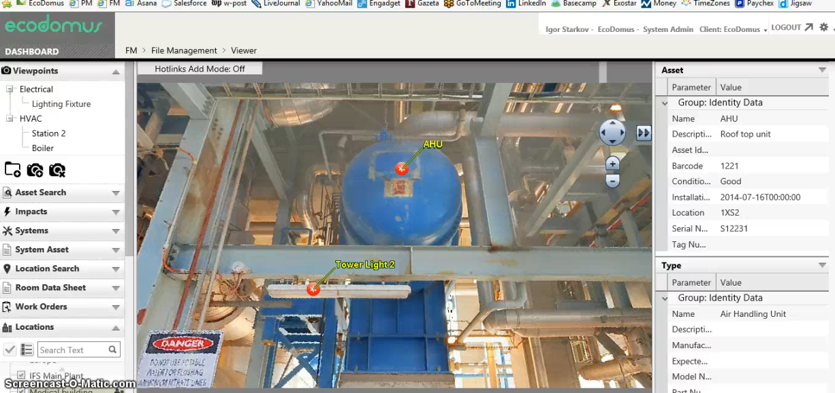Toggle the IFS Main Plant checkbox
This screenshot has width=835, height=393.
coord(21,375)
